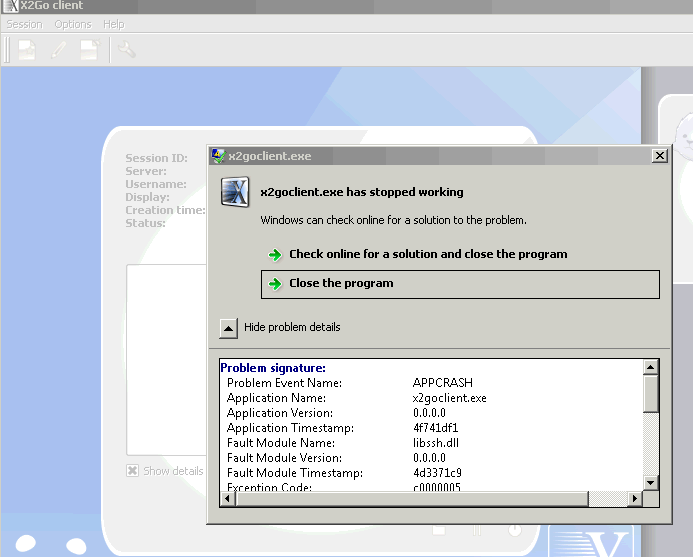Screen dimensions: 693x557
Task: Click the horizontal scrollbar left arrow
Action: pos(228,499)
